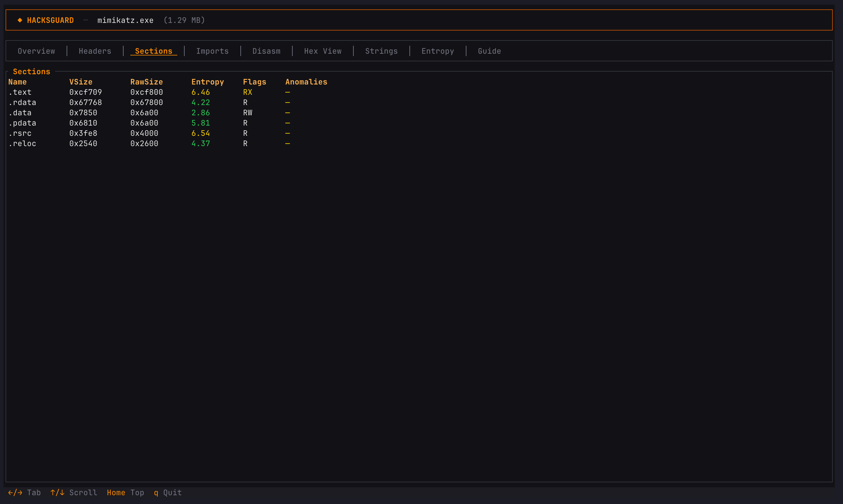This screenshot has height=504, width=843.
Task: Click RawSize value 0x4000
Action: (x=144, y=133)
